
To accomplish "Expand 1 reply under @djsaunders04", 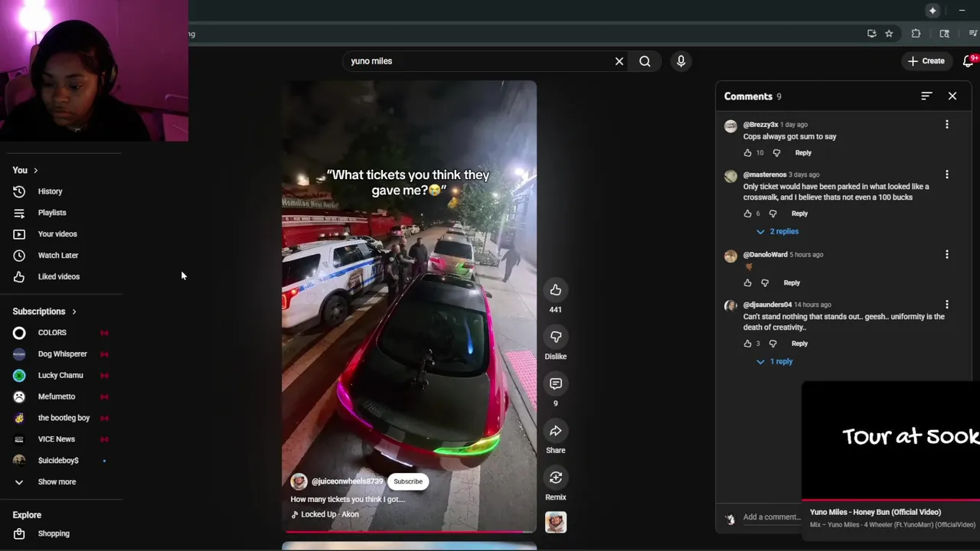I will coord(774,361).
